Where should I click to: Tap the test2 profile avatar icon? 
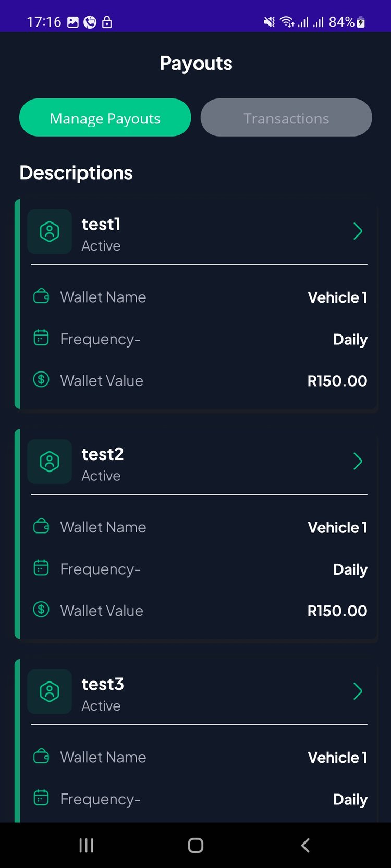50,462
